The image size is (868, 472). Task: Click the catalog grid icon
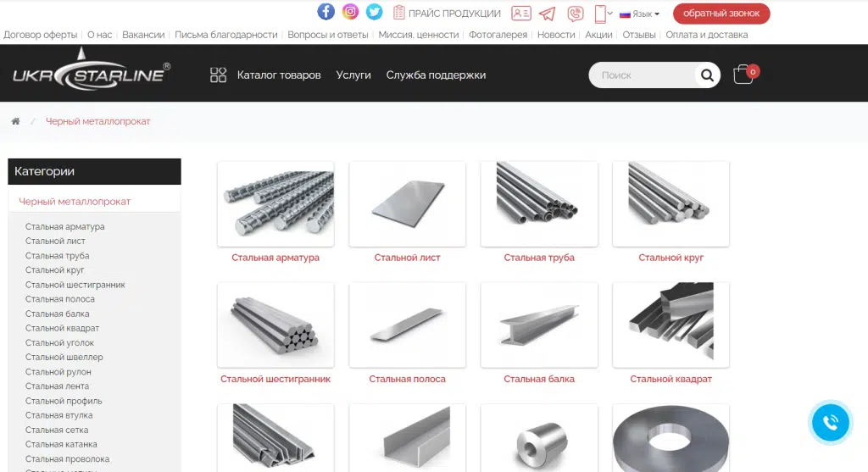point(218,75)
